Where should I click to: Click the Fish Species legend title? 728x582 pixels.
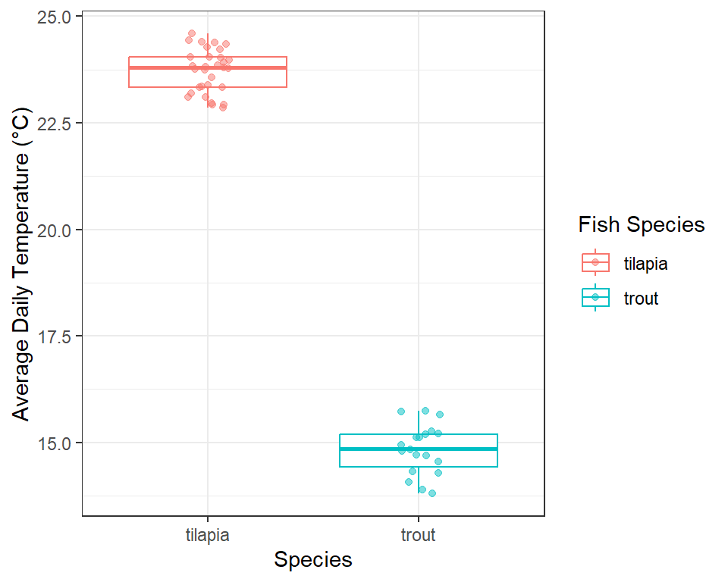tap(642, 224)
